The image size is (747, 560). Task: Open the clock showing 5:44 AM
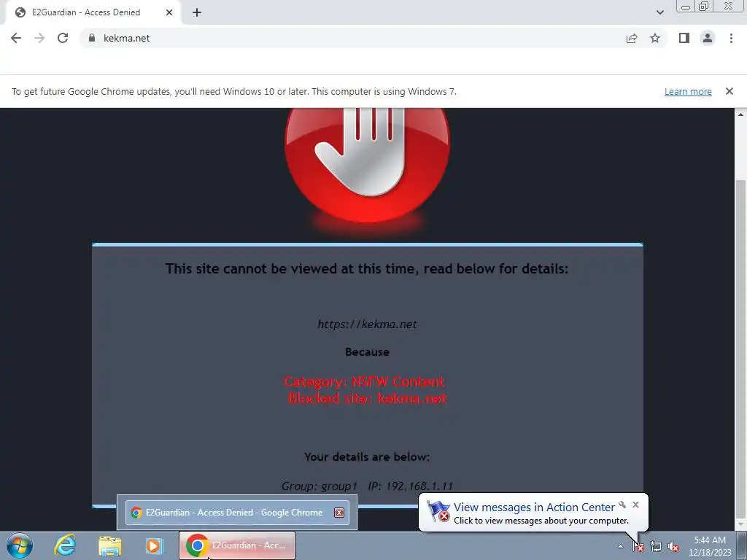tap(710, 546)
